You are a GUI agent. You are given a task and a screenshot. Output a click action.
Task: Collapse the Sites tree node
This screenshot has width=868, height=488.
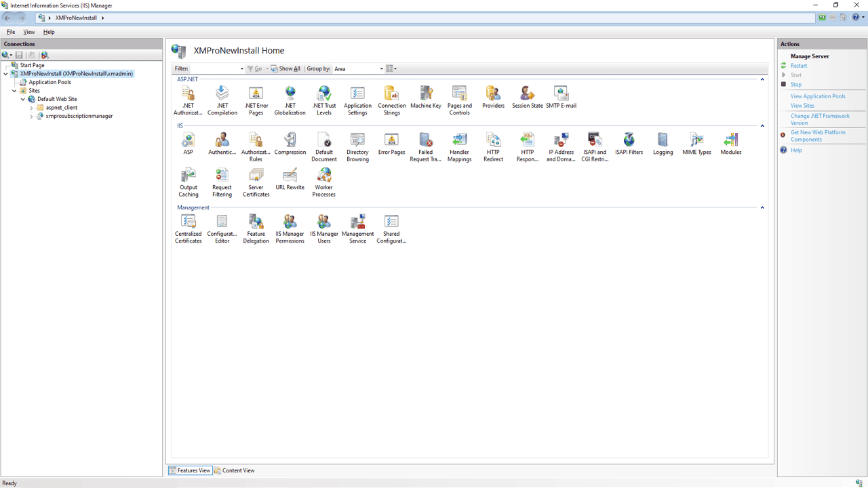[14, 91]
